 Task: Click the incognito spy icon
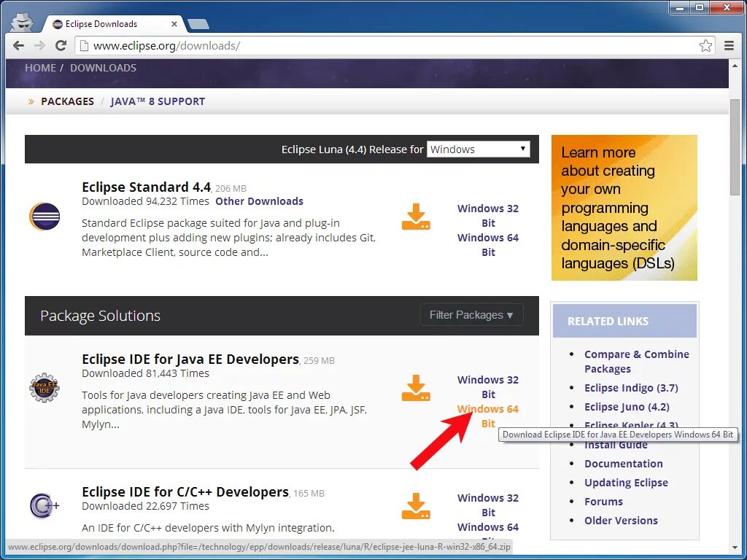(x=21, y=22)
